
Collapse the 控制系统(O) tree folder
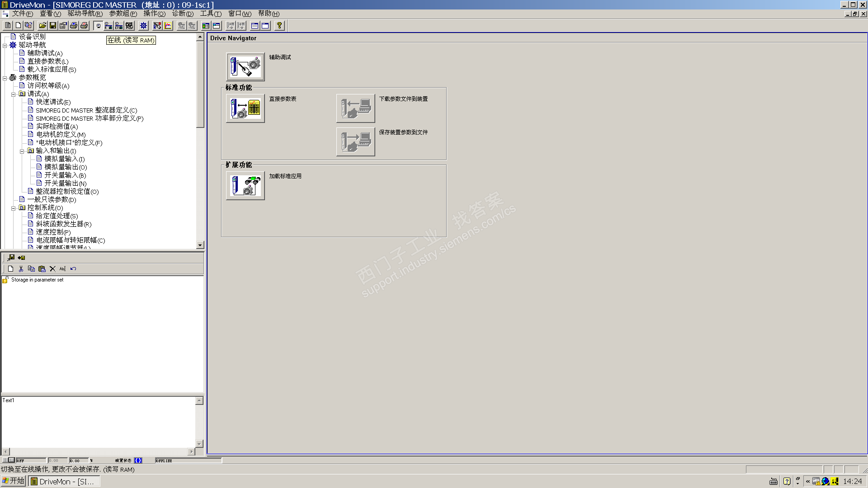(x=14, y=208)
